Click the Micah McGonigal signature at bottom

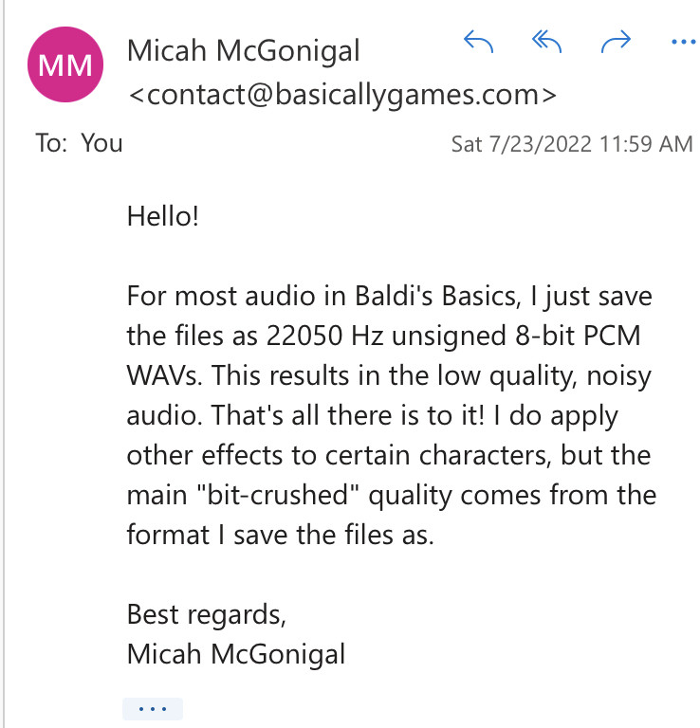click(x=236, y=653)
